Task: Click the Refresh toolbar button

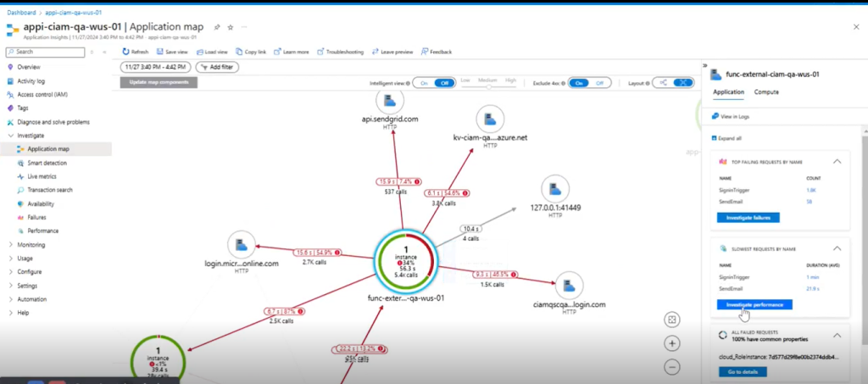Action: click(x=136, y=52)
